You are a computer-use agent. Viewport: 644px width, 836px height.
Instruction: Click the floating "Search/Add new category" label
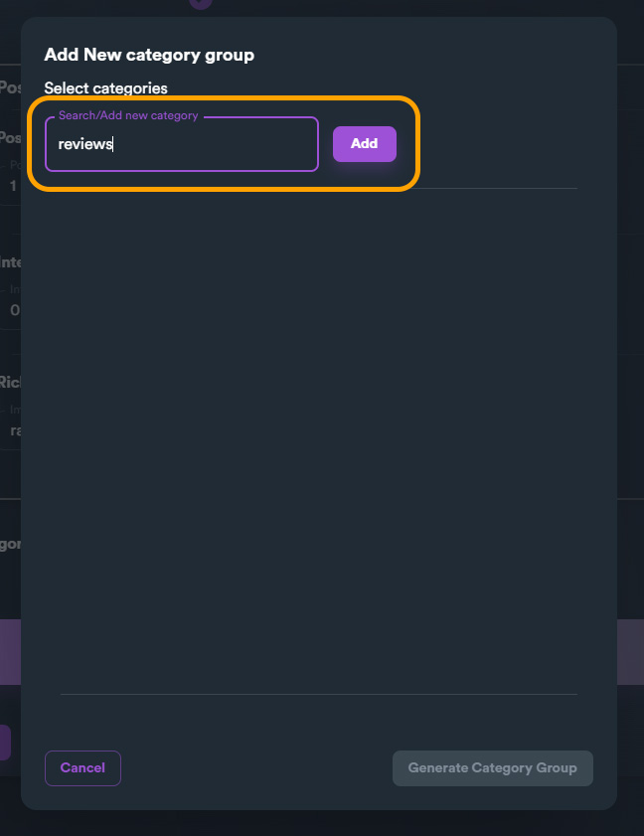pyautogui.click(x=128, y=116)
